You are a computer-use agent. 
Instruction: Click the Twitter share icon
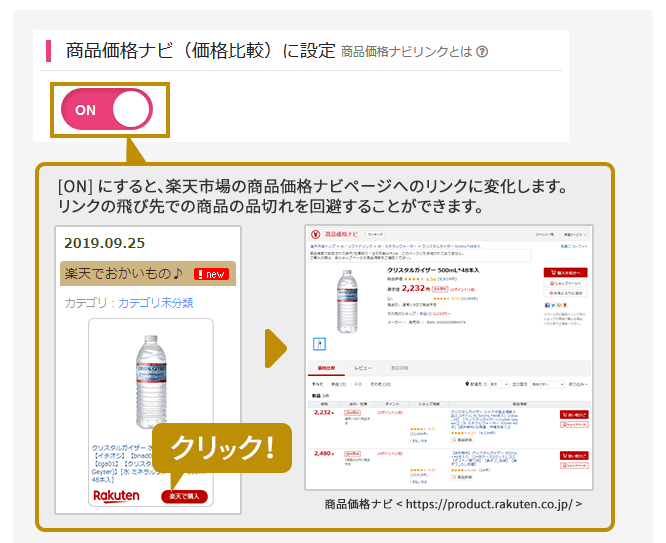pyautogui.click(x=553, y=305)
